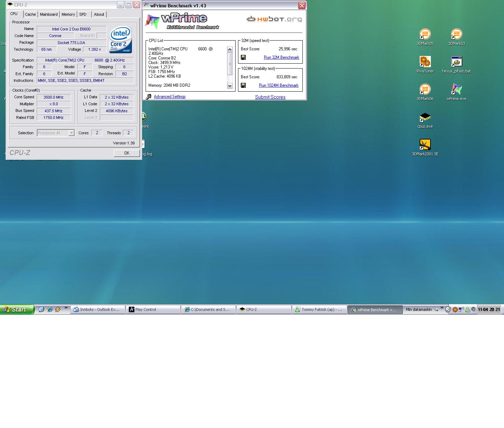
Task: Open Advanced Settings link in wPrime
Action: tap(170, 97)
